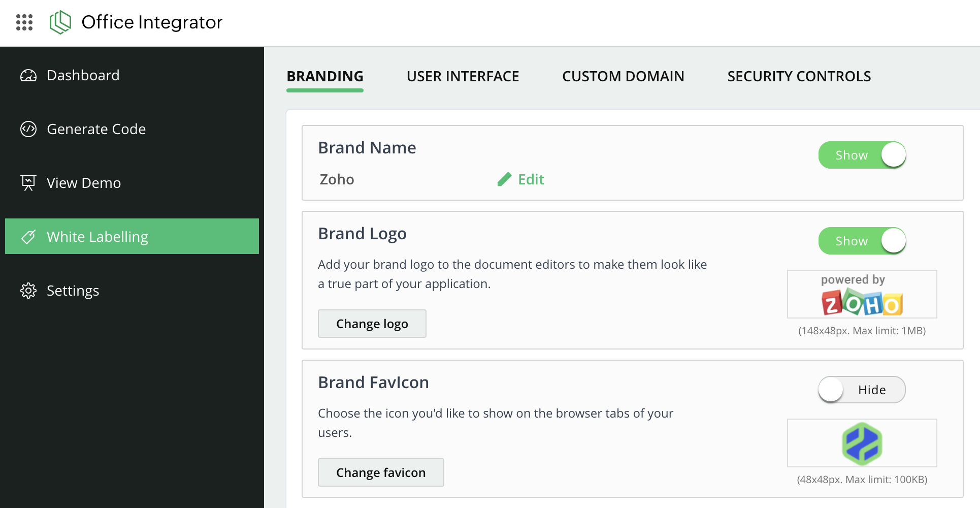This screenshot has width=980, height=508.
Task: Enable the Brand FavIcon Hide switch
Action: pos(862,390)
